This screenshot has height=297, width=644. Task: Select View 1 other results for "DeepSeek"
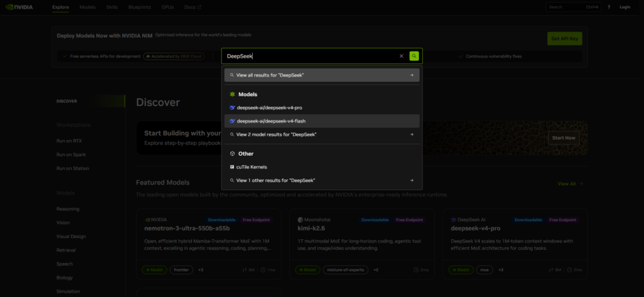pos(321,180)
